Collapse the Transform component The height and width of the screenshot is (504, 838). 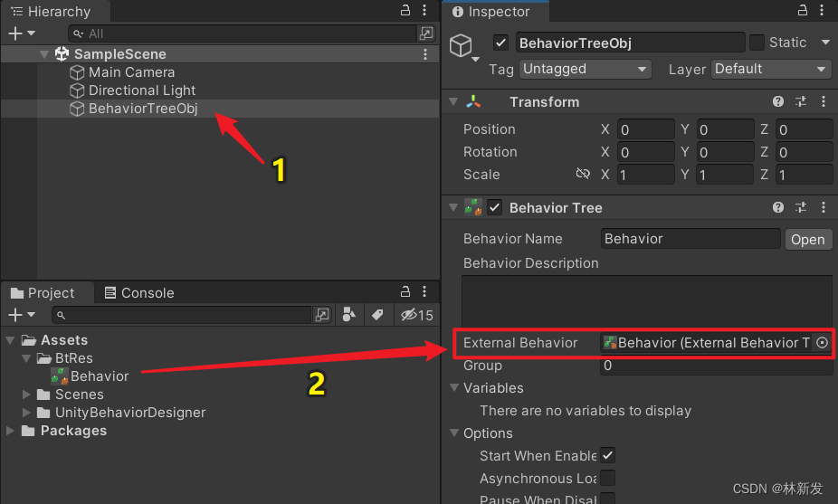pyautogui.click(x=453, y=101)
